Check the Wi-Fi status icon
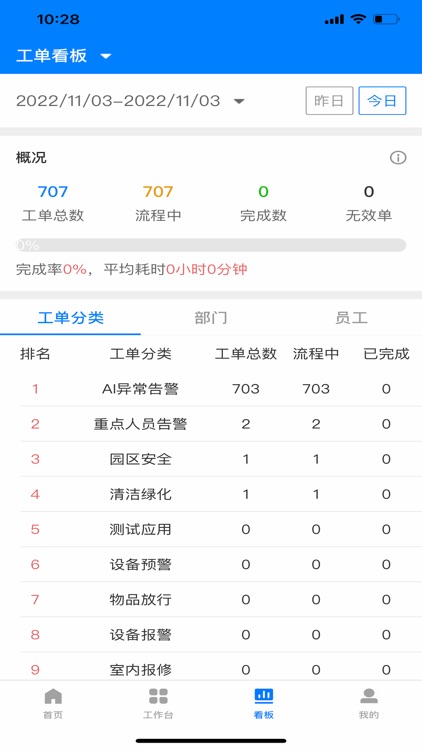 coord(357,19)
